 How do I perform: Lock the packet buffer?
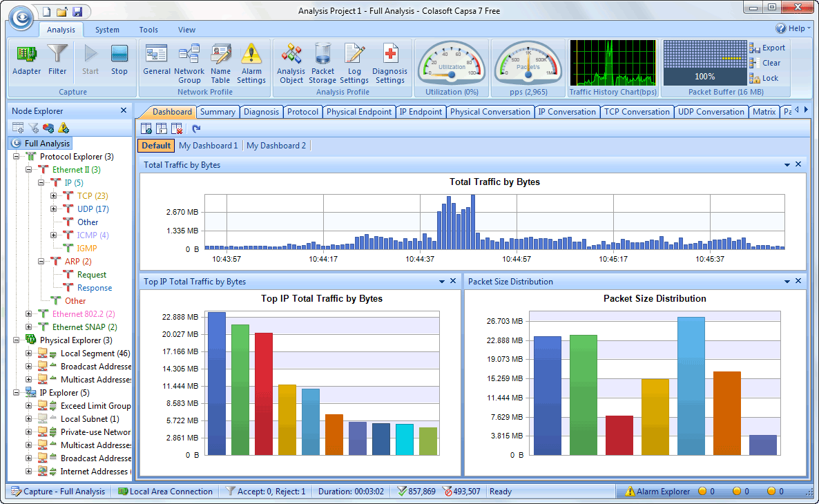click(x=764, y=78)
